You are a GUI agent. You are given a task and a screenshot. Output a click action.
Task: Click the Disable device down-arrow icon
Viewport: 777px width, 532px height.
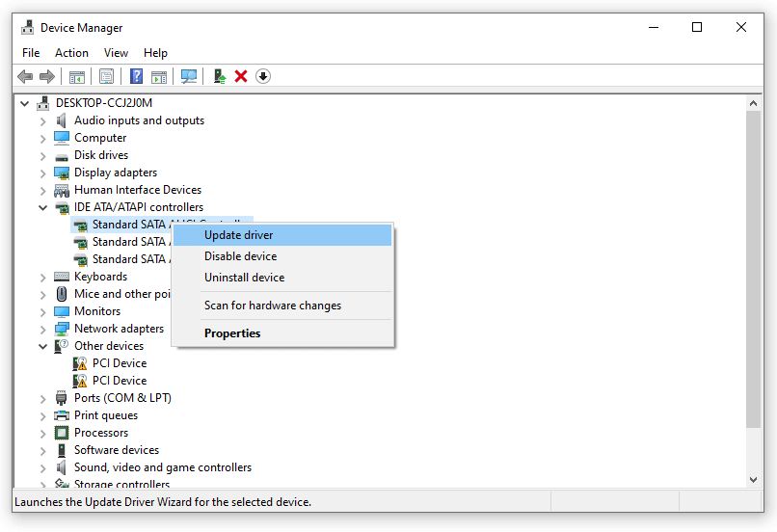click(263, 76)
